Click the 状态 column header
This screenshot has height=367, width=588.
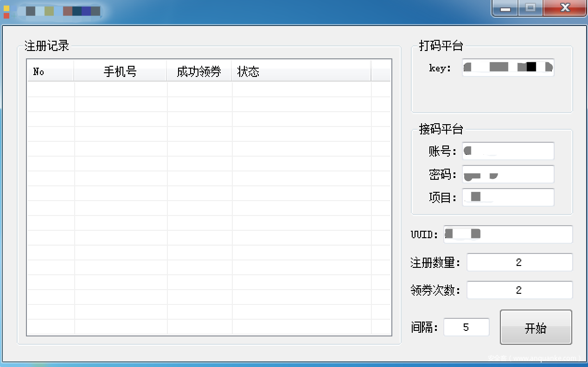300,72
